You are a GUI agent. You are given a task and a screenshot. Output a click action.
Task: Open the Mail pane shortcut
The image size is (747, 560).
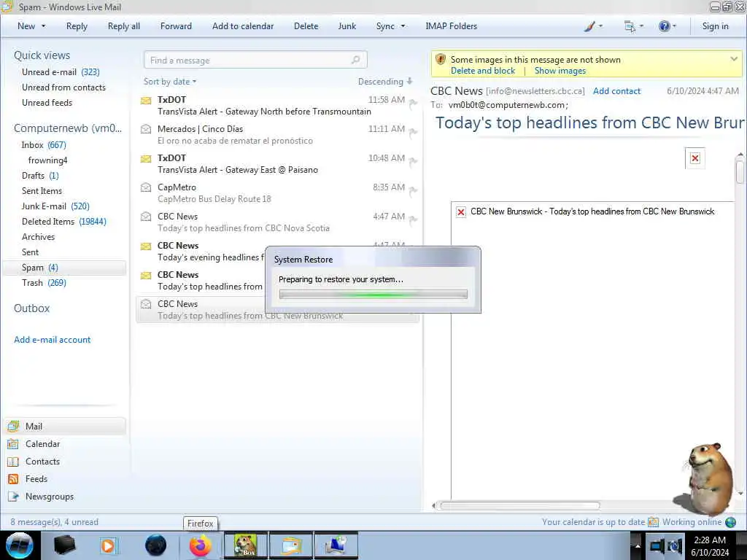coord(65,426)
